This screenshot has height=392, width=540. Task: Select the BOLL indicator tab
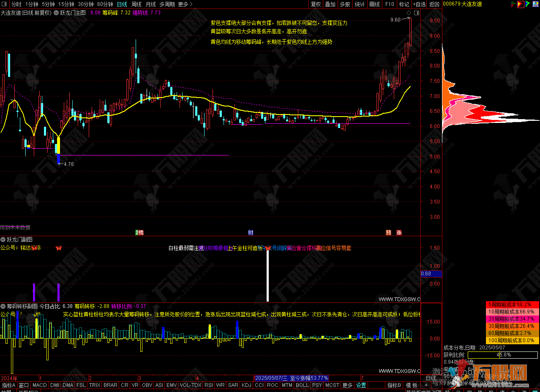point(302,385)
